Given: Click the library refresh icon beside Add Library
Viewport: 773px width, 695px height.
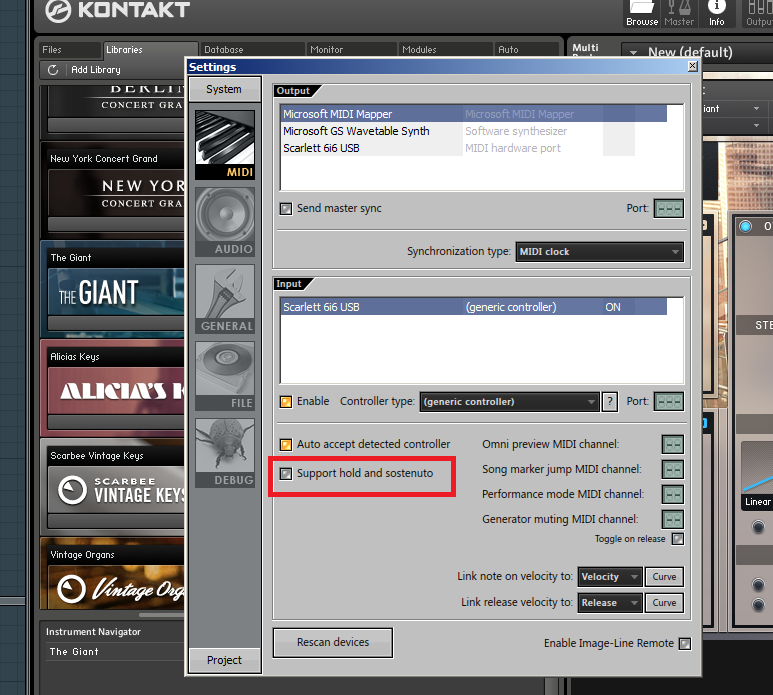Looking at the screenshot, I should pyautogui.click(x=53, y=70).
